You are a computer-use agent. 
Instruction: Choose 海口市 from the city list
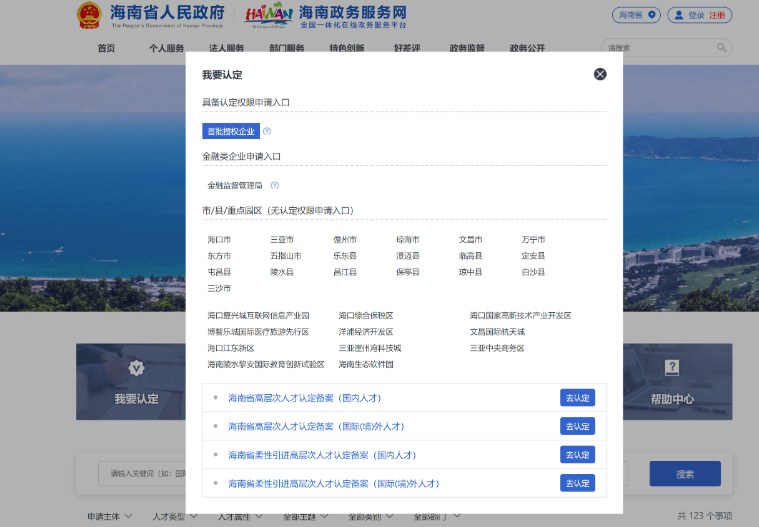219,240
